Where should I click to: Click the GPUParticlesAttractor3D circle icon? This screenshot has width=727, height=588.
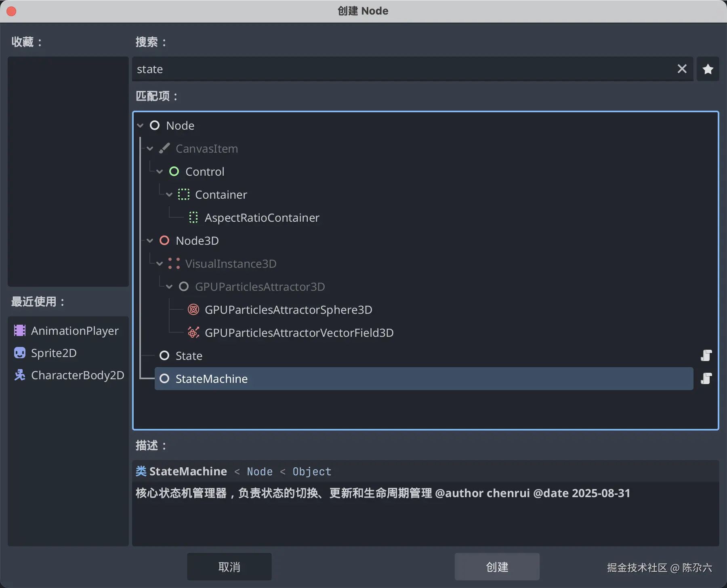click(184, 287)
